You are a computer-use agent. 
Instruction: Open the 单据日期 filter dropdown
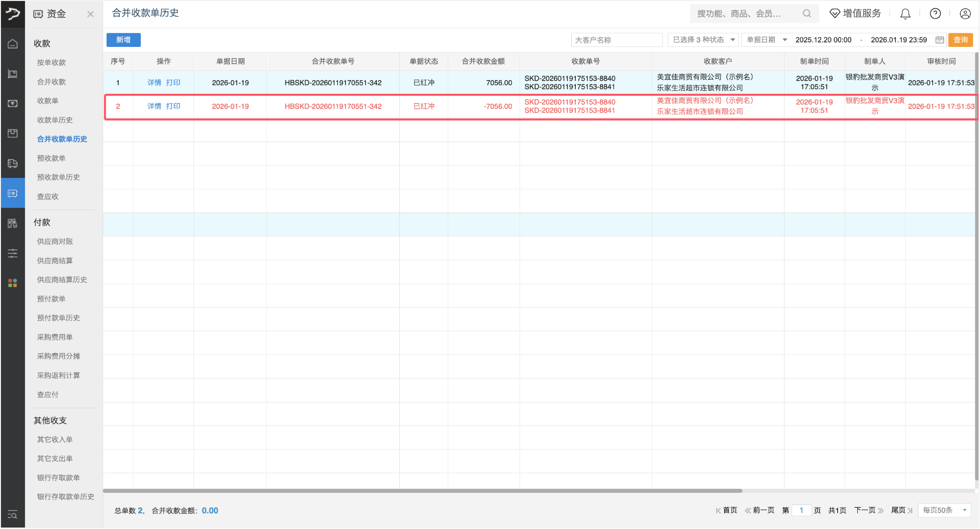click(x=766, y=40)
